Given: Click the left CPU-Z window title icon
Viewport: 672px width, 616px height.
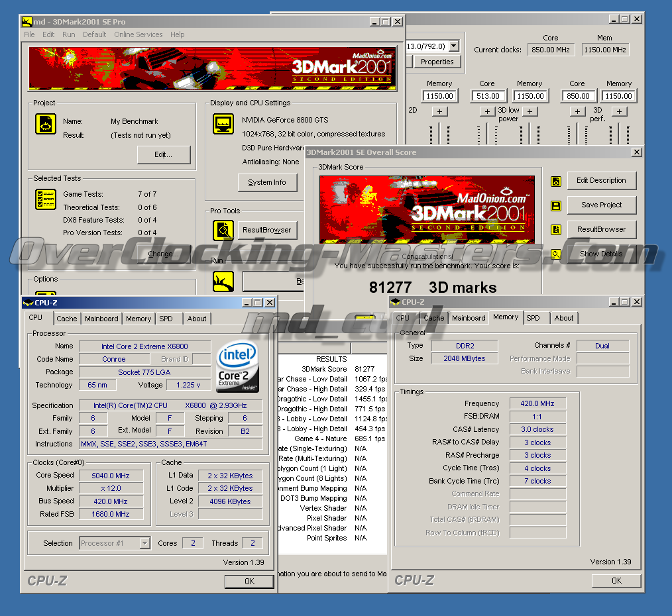Looking at the screenshot, I should pyautogui.click(x=28, y=303).
